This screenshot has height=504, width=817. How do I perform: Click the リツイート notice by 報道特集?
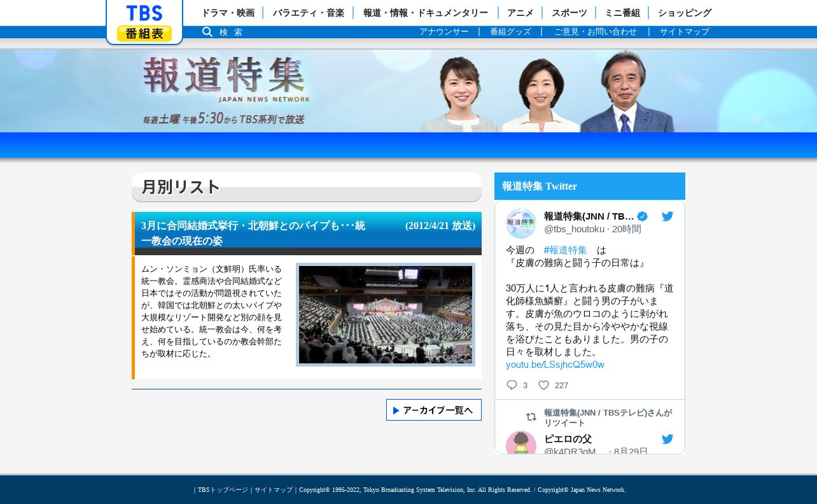(x=608, y=417)
